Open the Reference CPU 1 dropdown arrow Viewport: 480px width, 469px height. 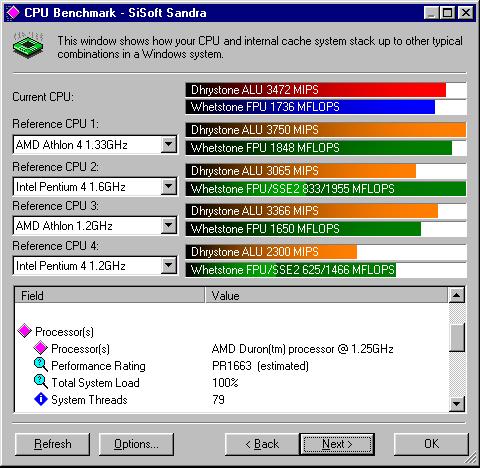[169, 144]
